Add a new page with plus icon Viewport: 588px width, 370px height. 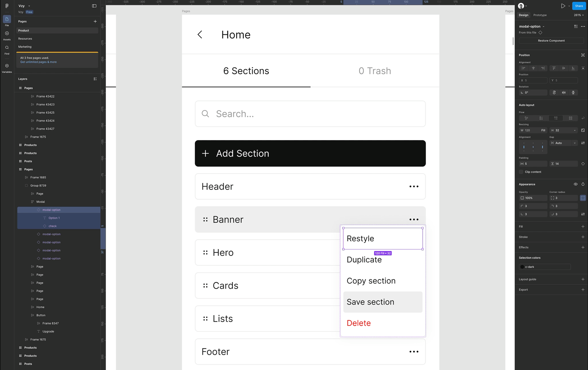tap(95, 22)
